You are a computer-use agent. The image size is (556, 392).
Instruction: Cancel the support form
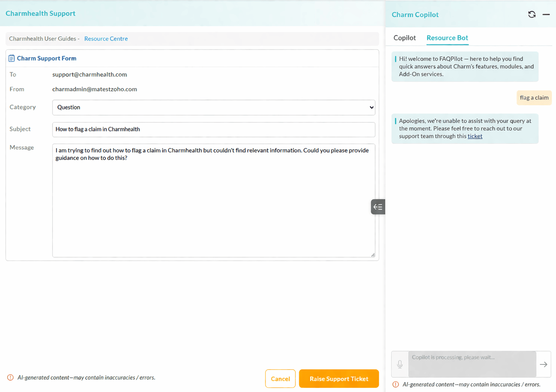(280, 379)
